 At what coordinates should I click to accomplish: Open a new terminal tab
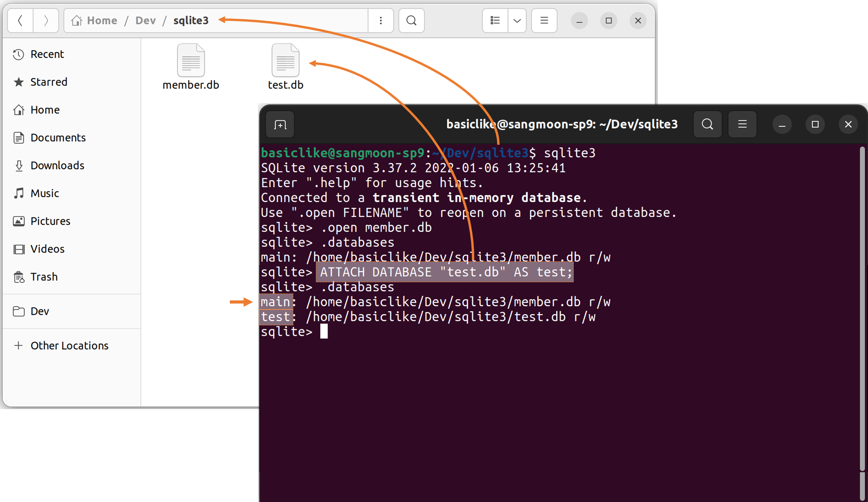280,125
